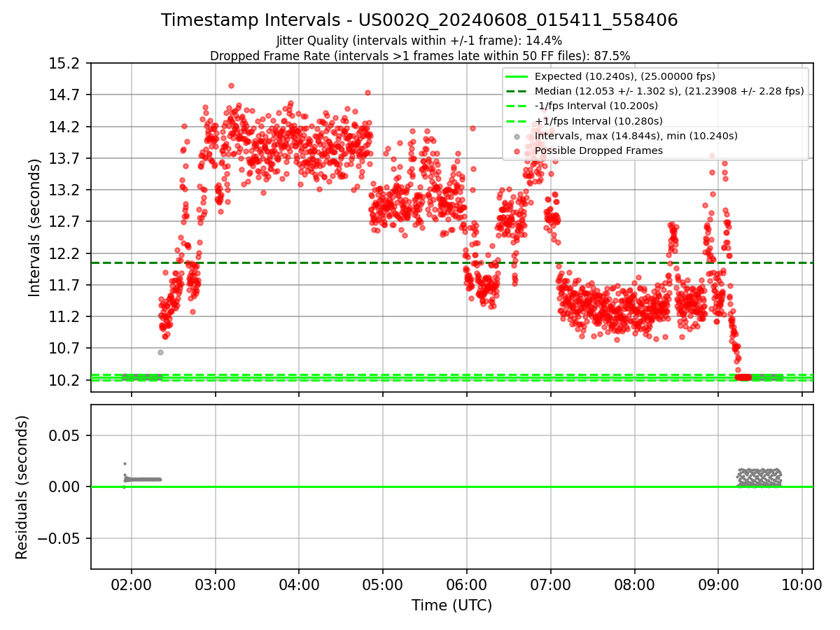Click the 10.7 y-axis tick label
This screenshot has width=840, height=630.
(66, 348)
